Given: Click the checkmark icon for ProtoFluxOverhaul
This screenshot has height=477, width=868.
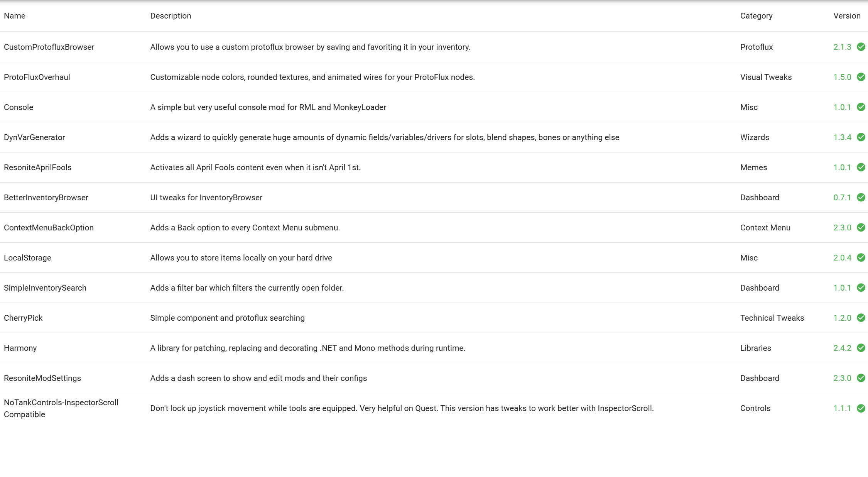Looking at the screenshot, I should click(861, 77).
